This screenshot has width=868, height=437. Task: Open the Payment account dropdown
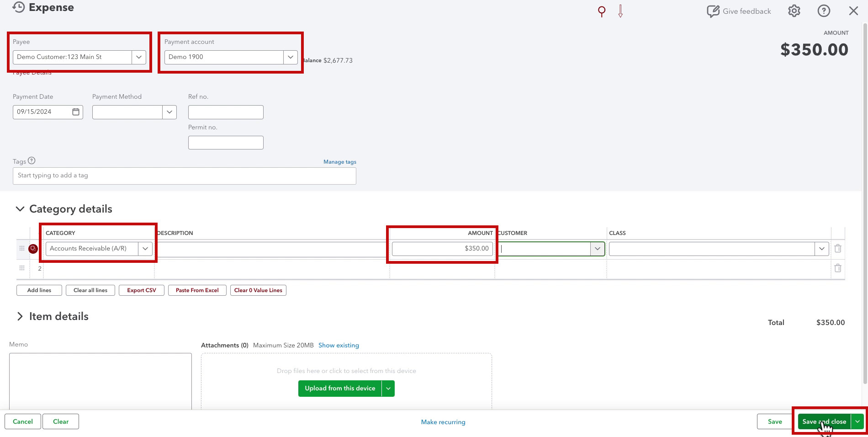(291, 57)
